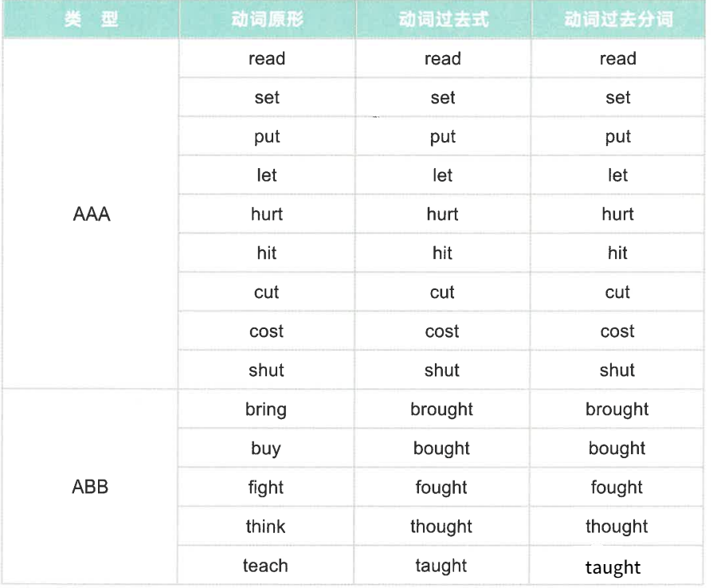Click the base form cell 'buy'
The width and height of the screenshot is (713, 588).
click(266, 449)
